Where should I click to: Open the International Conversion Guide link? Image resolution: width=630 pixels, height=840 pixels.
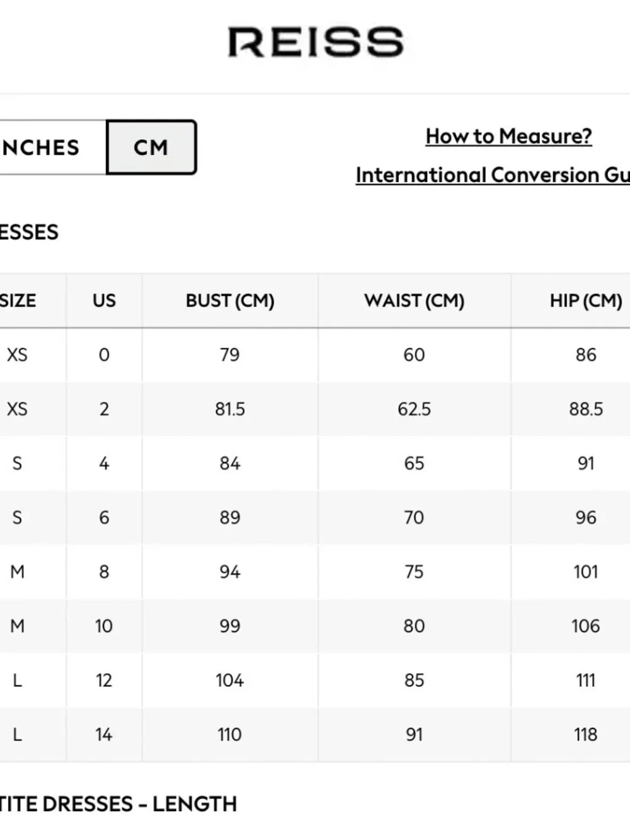[493, 175]
